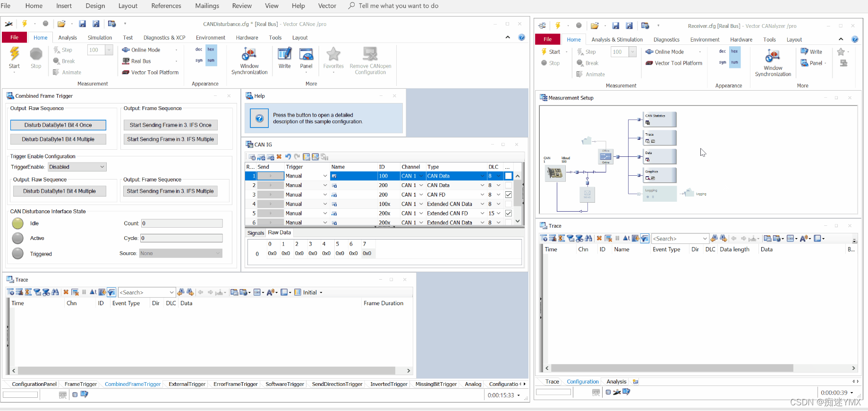The width and height of the screenshot is (868, 411).
Task: Toggle dec display in CANoe Appearance
Action: [199, 50]
